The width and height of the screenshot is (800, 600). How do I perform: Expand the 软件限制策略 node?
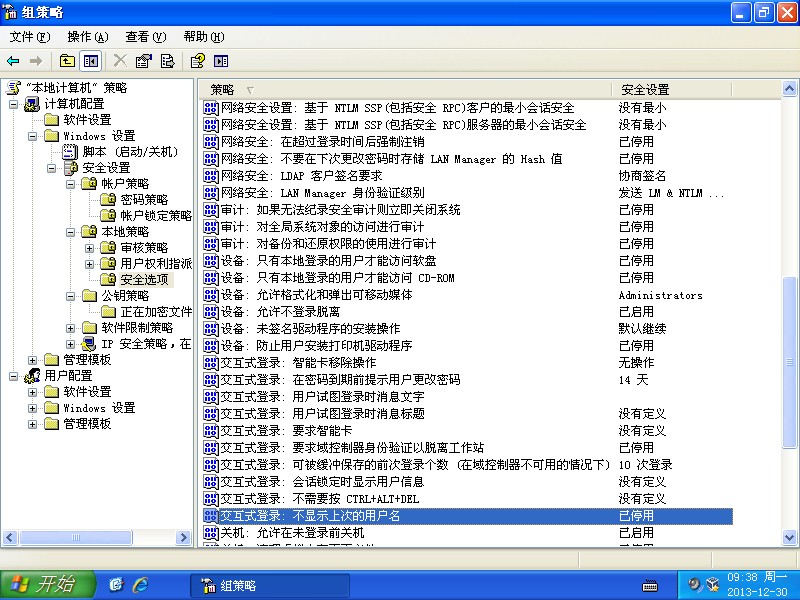[x=71, y=328]
